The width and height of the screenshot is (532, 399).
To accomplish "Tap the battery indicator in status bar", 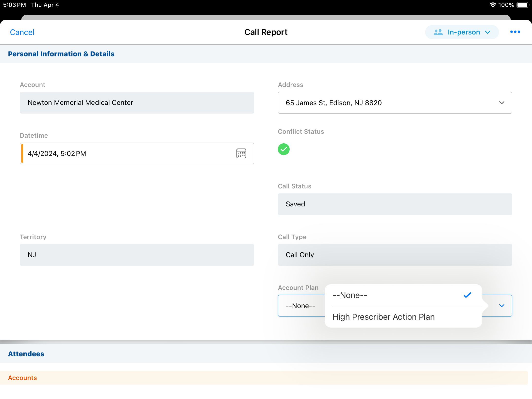I will coord(522,5).
